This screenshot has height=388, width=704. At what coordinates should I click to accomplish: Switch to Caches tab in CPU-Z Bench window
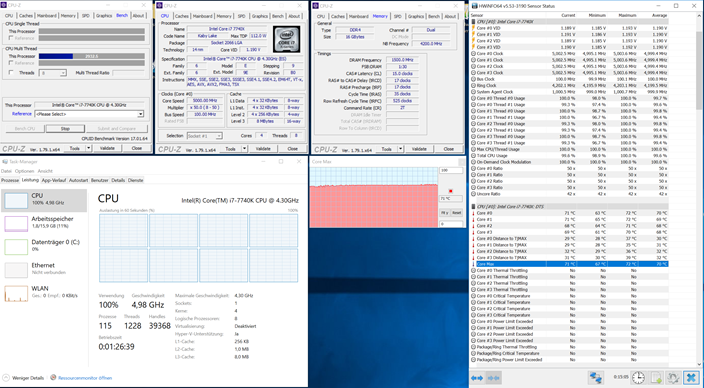(26, 16)
